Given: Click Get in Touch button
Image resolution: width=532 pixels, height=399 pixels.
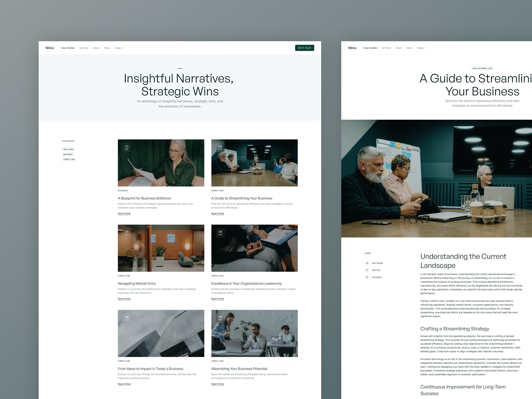Looking at the screenshot, I should (305, 48).
